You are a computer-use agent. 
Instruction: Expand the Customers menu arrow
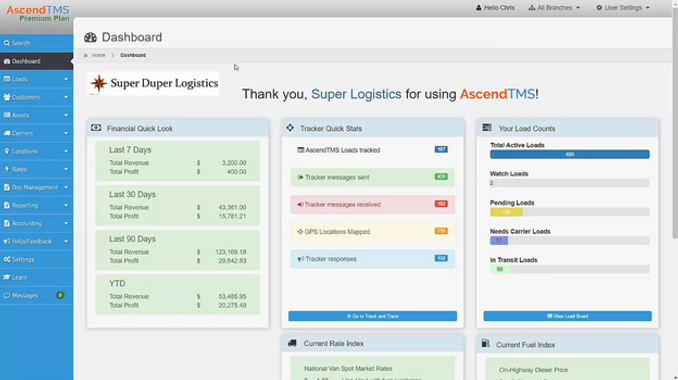[x=66, y=98]
